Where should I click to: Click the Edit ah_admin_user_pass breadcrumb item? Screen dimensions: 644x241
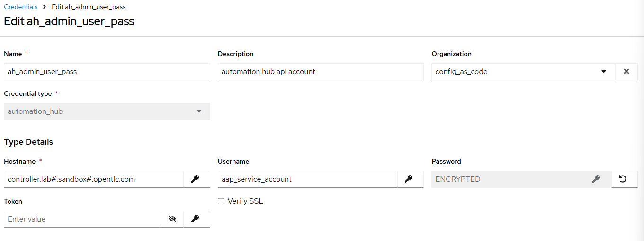[89, 7]
